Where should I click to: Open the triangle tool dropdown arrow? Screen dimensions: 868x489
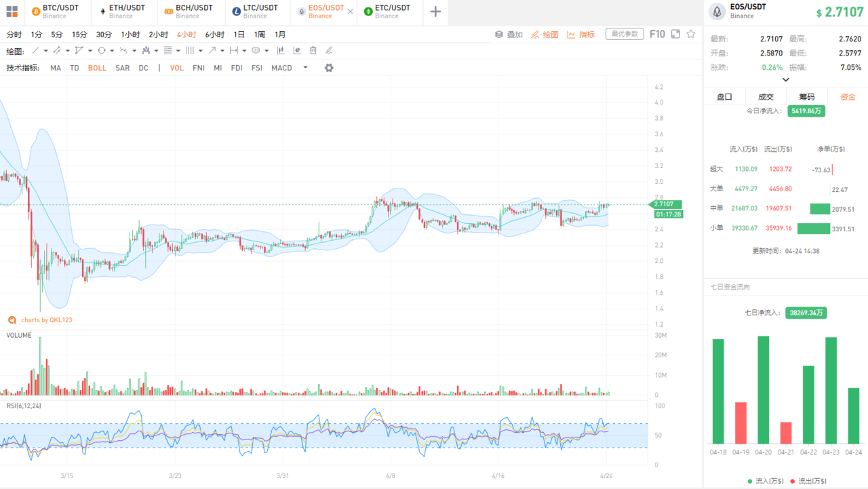pos(90,51)
